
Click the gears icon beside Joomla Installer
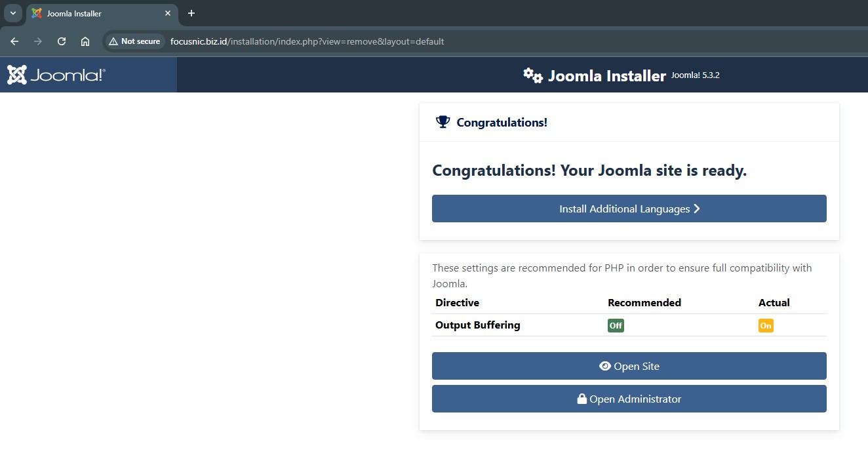point(532,75)
